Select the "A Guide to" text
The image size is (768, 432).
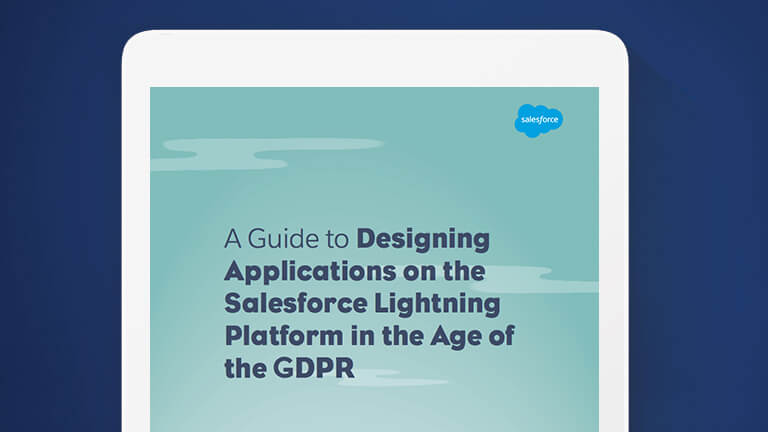(x=286, y=240)
